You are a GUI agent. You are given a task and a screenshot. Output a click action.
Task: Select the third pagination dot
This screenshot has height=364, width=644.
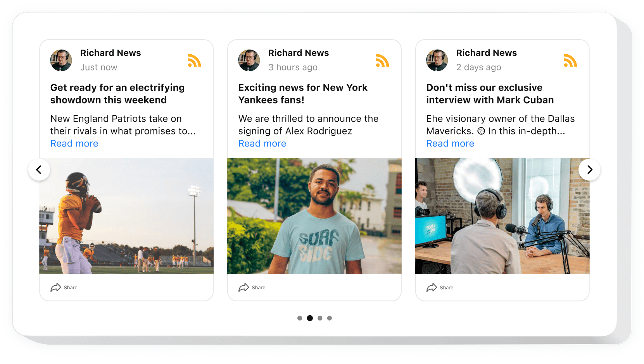(x=320, y=318)
